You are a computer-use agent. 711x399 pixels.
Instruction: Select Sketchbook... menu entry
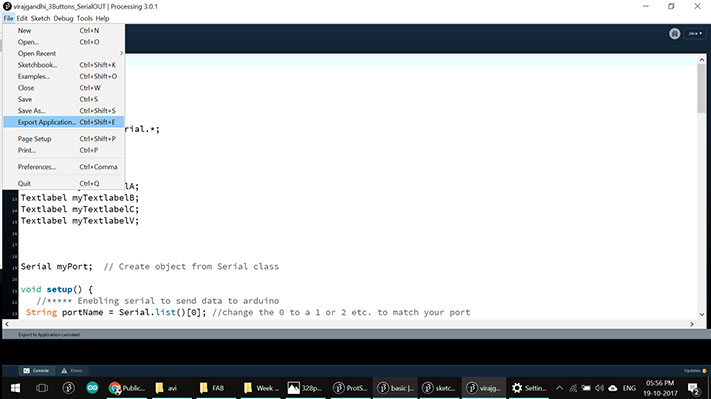[x=63, y=65]
